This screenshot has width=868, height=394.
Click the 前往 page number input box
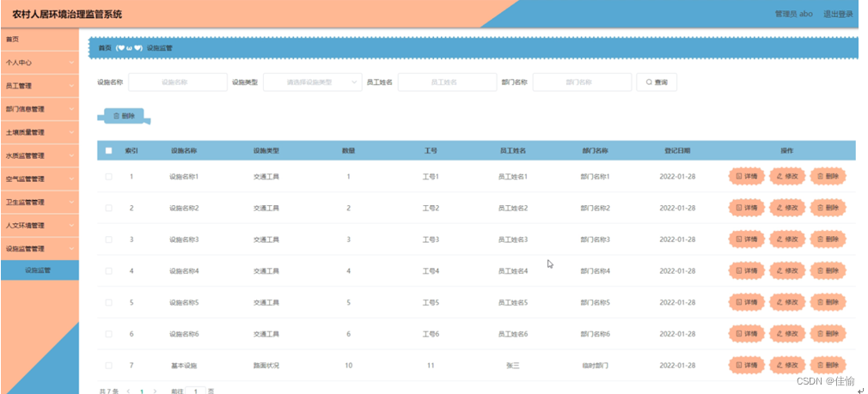(196, 391)
